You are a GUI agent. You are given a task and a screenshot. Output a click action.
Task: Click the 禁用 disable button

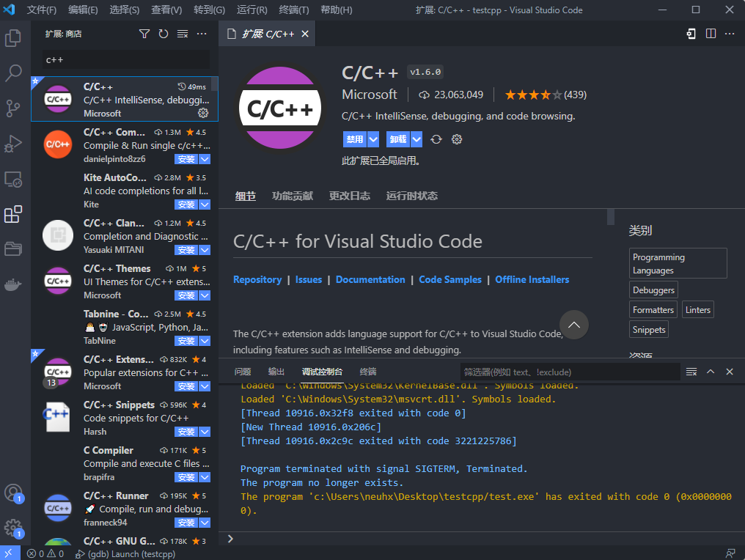coord(355,139)
